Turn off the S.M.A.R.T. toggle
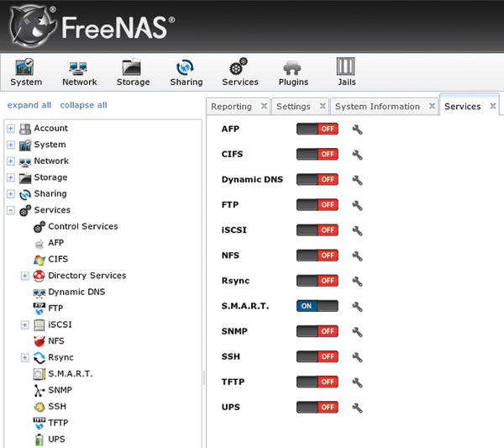This screenshot has width=504, height=448. (317, 306)
